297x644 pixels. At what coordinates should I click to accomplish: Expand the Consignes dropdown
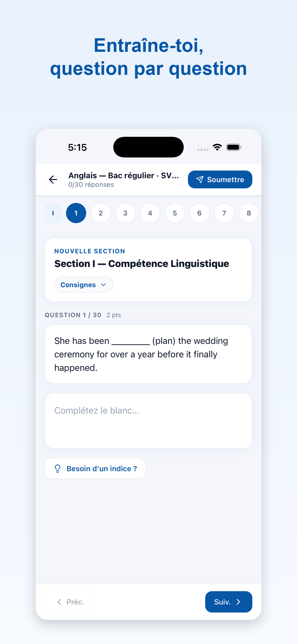click(x=84, y=285)
